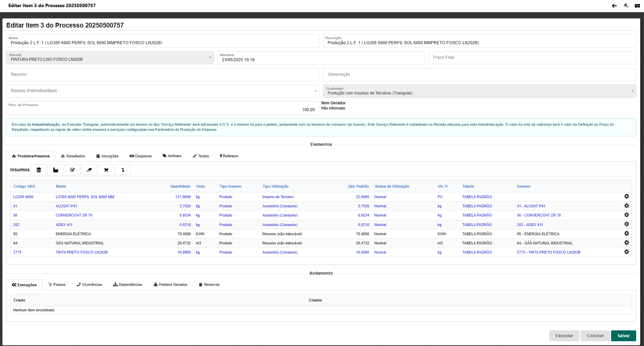Click the down-turn arrow icon in Insumos toolbar

123,170
